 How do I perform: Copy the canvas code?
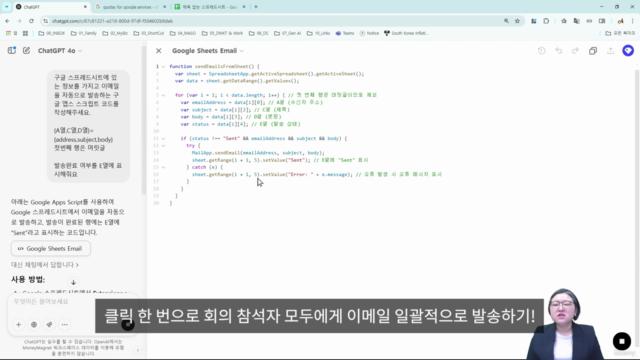pos(593,51)
